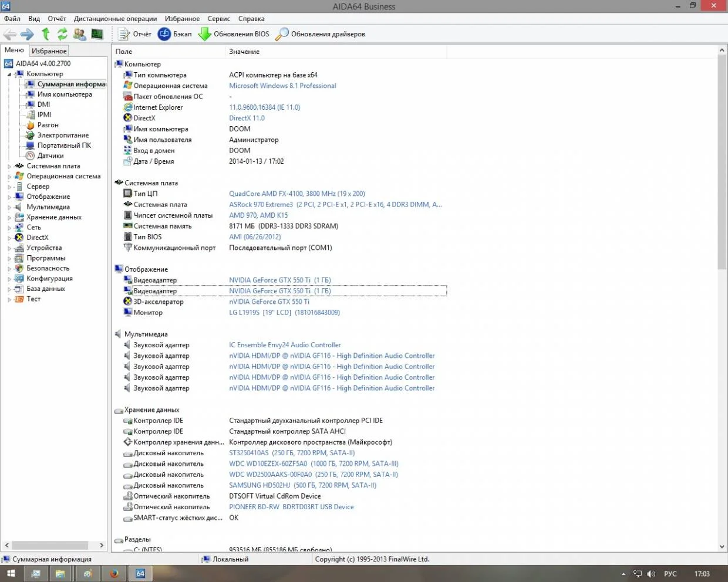The height and width of the screenshot is (582, 728).
Task: Click the Поле column header
Action: pos(168,52)
